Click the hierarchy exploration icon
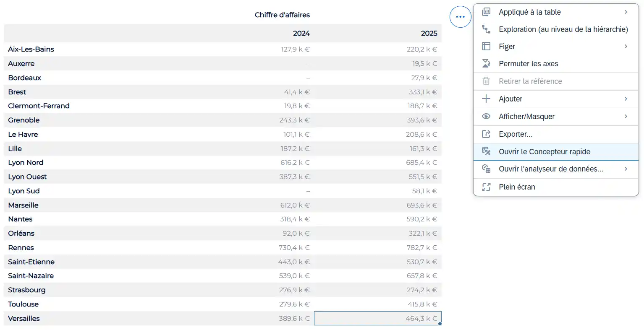Image resolution: width=644 pixels, height=330 pixels. (486, 29)
